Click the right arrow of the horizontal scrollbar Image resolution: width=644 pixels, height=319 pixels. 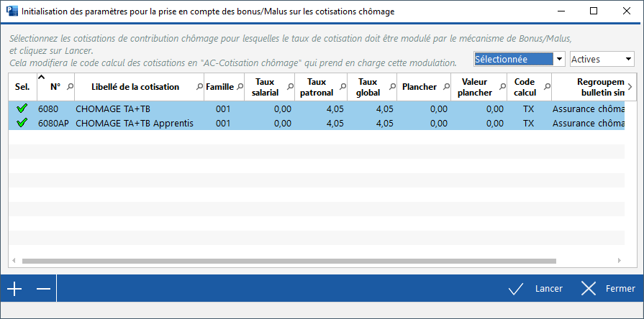coord(618,261)
